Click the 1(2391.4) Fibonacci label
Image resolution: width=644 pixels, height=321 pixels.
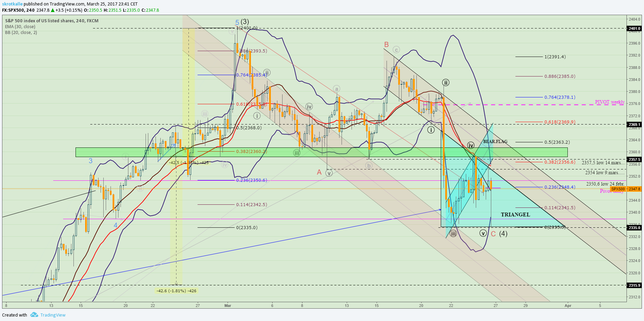click(555, 57)
